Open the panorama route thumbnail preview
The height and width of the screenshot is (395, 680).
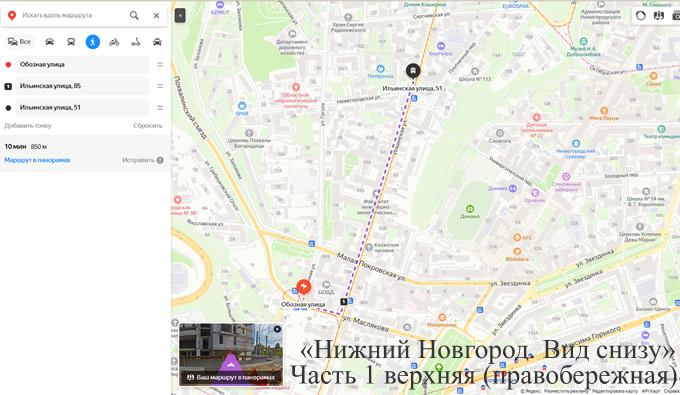tap(231, 355)
